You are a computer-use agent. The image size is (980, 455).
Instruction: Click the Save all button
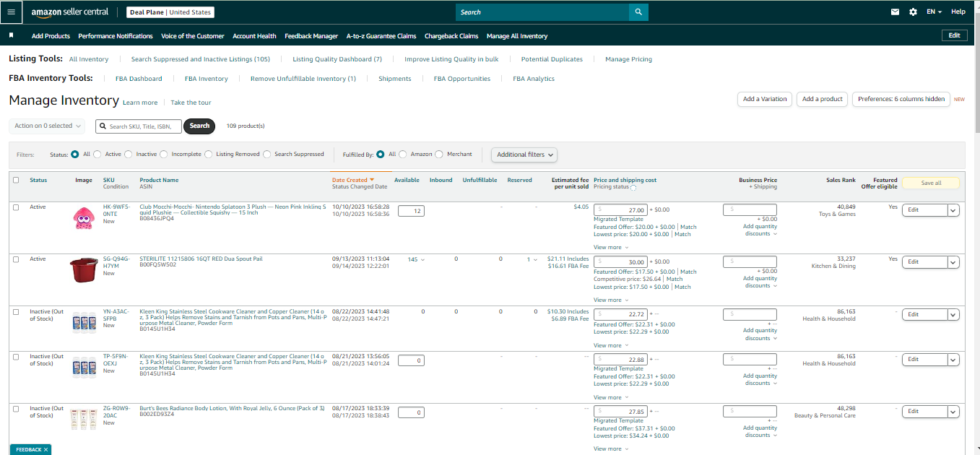pos(931,183)
